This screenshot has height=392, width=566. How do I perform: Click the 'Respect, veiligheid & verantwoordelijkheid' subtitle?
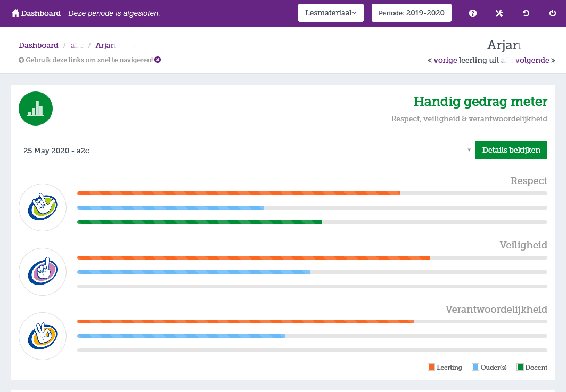[469, 119]
